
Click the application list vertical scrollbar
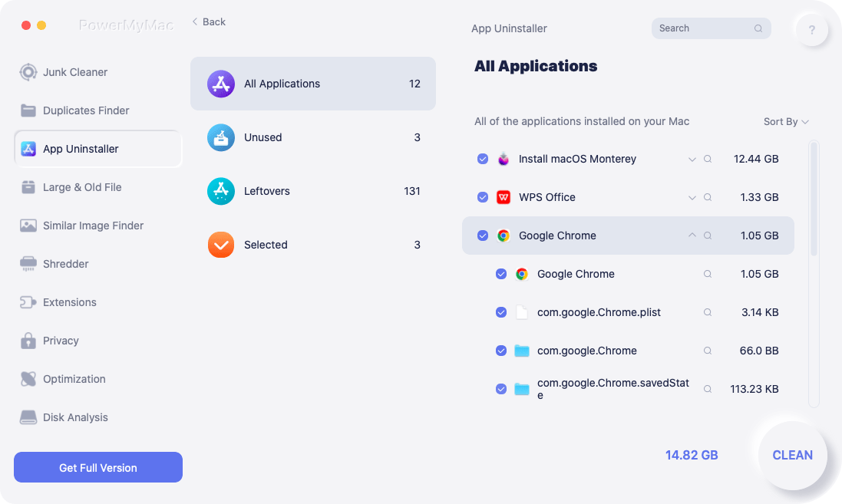click(x=814, y=199)
